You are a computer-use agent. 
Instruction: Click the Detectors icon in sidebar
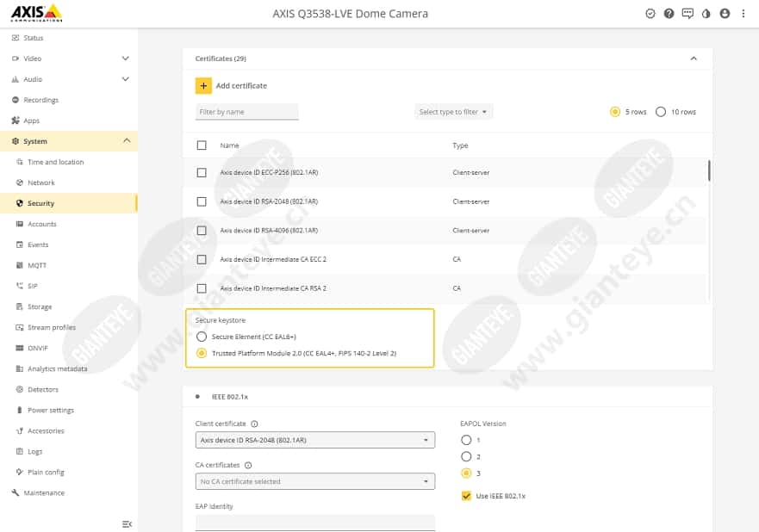[x=19, y=389]
